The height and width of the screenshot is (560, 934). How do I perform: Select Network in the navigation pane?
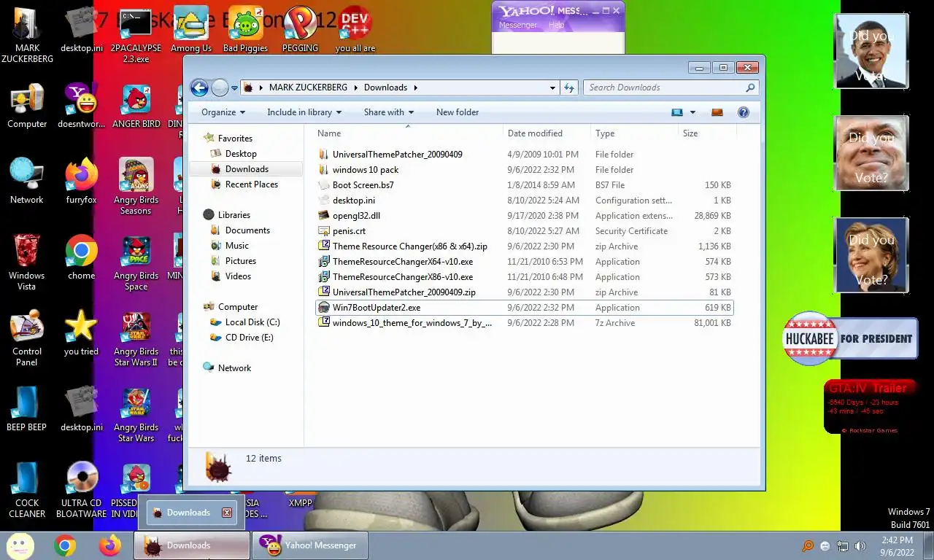pyautogui.click(x=234, y=368)
